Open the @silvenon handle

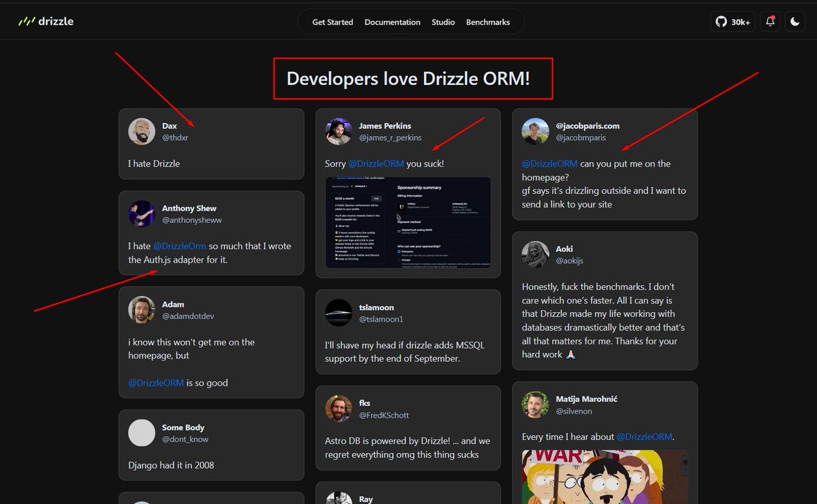click(x=574, y=411)
